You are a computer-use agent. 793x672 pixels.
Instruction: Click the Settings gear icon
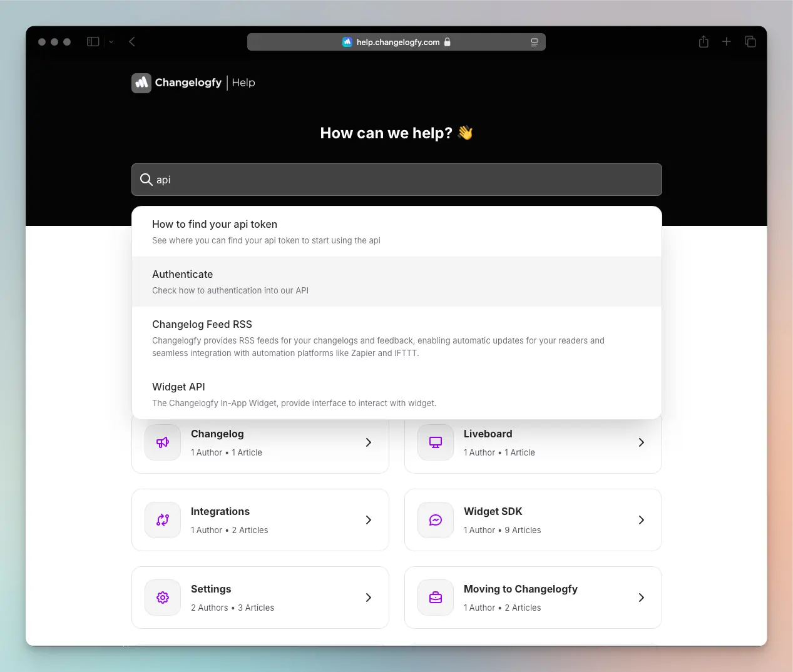[163, 598]
